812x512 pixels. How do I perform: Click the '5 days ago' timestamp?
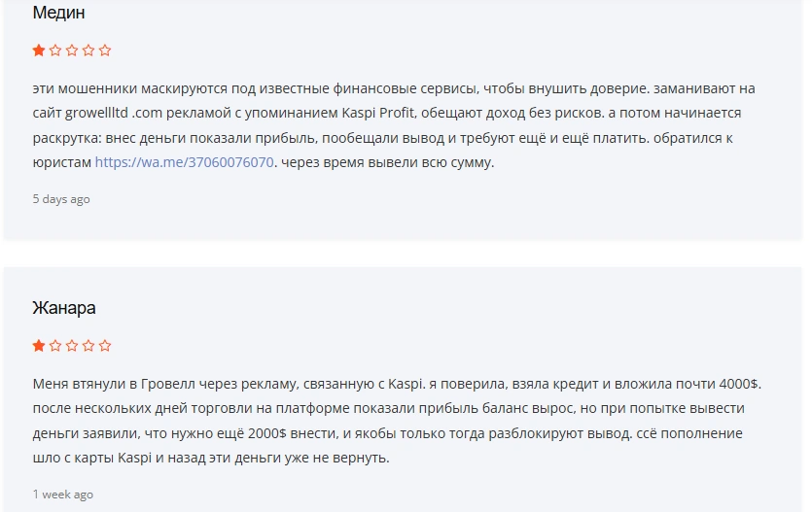point(61,199)
